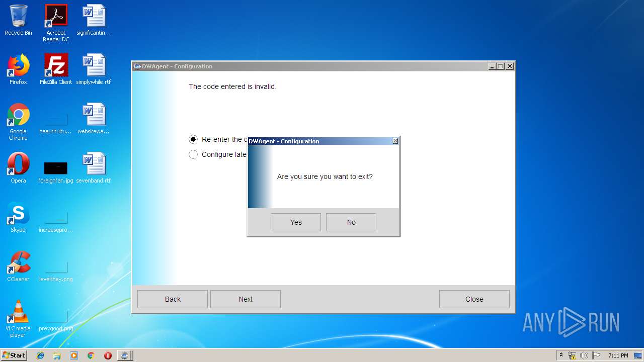The width and height of the screenshot is (644, 362).
Task: Open Windows Explorer from taskbar
Action: [x=57, y=355]
